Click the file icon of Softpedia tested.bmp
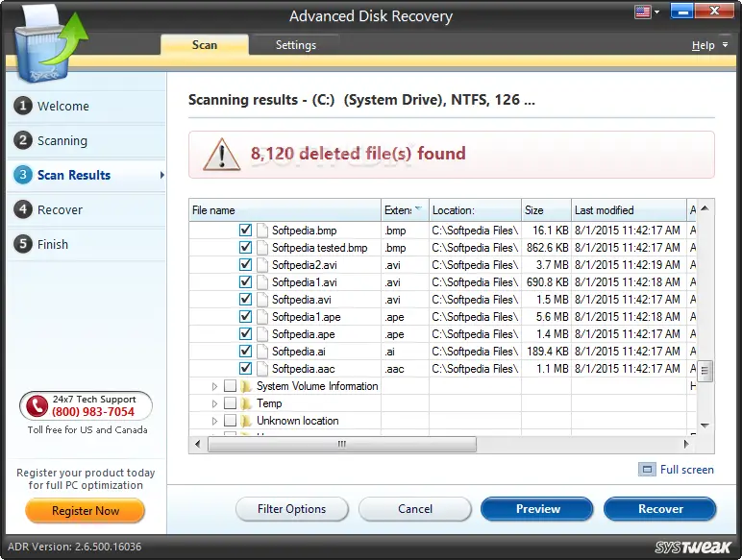Screen dimensions: 742x560 [x=262, y=248]
